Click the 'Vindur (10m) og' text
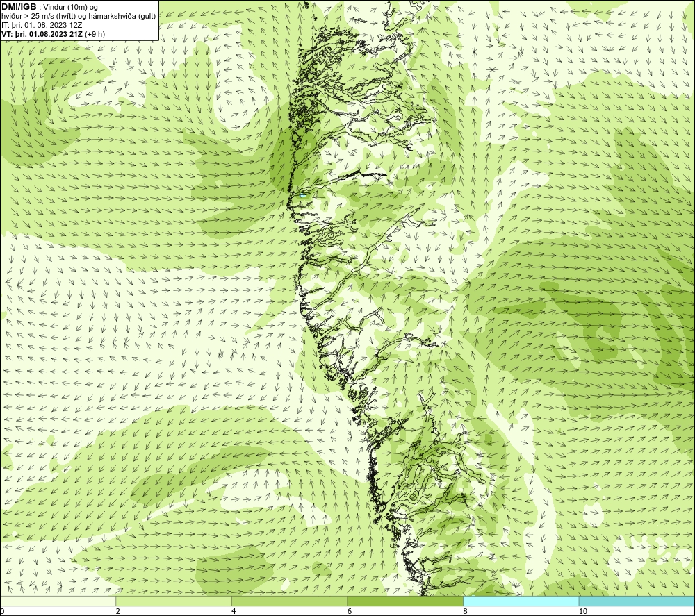 coord(70,8)
